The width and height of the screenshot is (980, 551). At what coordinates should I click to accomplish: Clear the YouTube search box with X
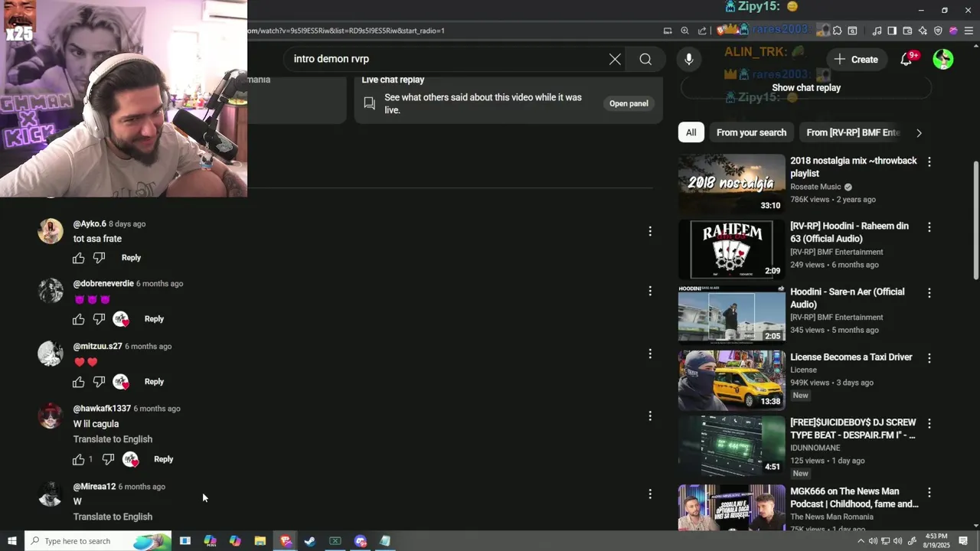tap(615, 59)
